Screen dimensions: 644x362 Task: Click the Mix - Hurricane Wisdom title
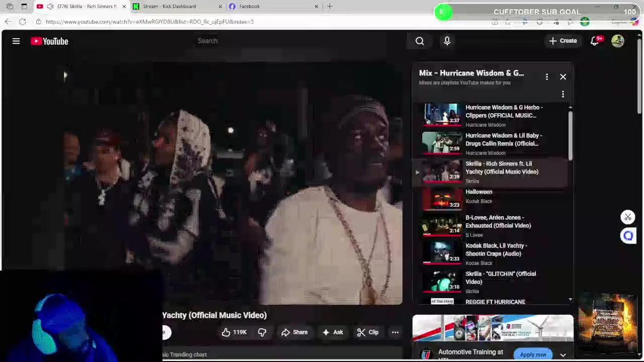pyautogui.click(x=471, y=73)
